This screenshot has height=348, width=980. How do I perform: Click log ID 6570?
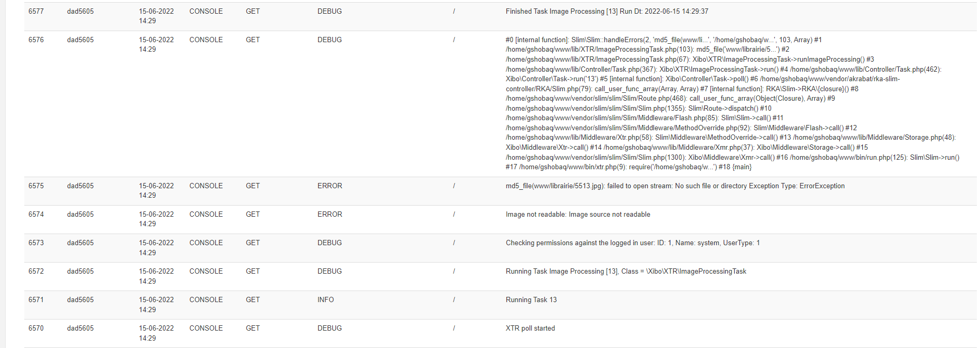pyautogui.click(x=36, y=328)
